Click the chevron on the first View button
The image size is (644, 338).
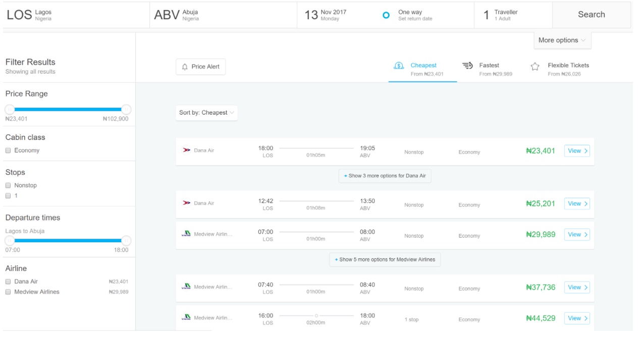[584, 150]
